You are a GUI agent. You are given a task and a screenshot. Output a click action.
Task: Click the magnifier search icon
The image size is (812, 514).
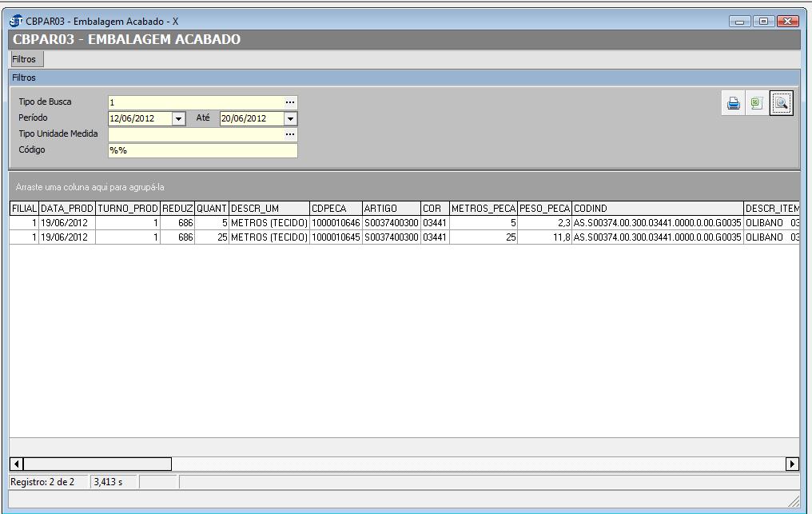click(x=781, y=103)
